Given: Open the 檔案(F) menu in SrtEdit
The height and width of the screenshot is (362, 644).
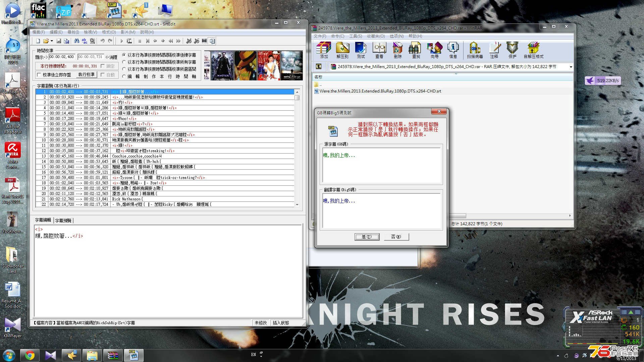Looking at the screenshot, I should [x=38, y=32].
